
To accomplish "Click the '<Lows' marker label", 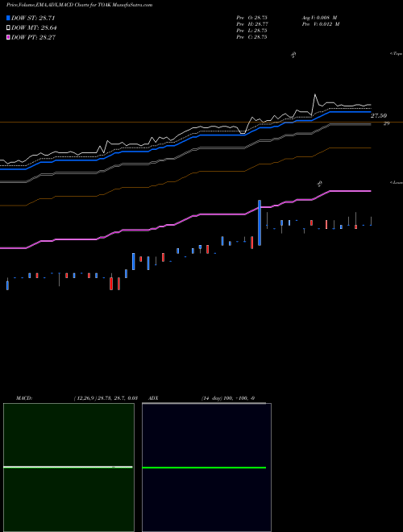I will (396, 182).
